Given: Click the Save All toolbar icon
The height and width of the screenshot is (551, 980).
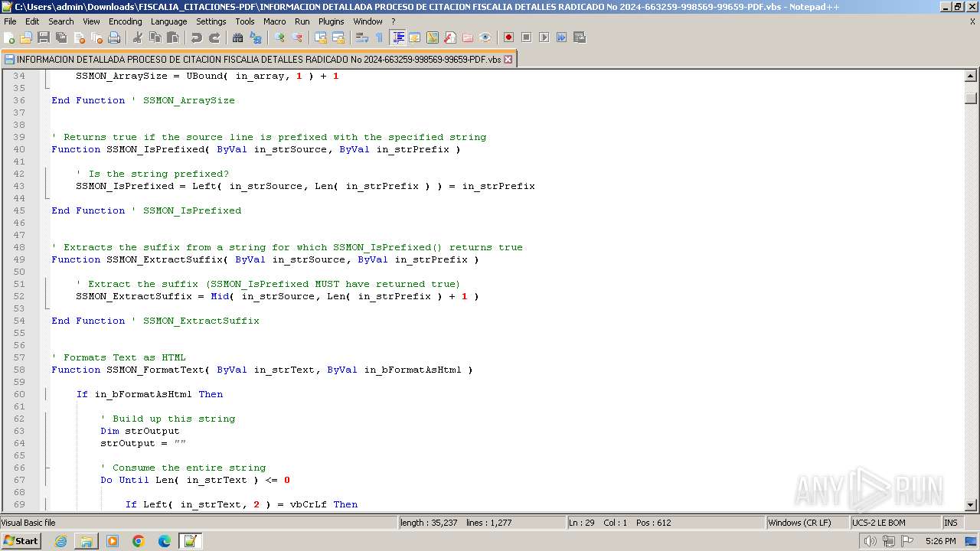Looking at the screenshot, I should 61,37.
